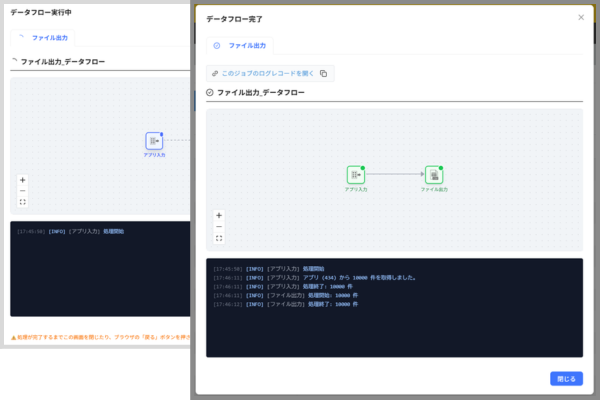600x400 pixels.
Task: Zoom out on the completed flow canvas
Action: coord(219,227)
